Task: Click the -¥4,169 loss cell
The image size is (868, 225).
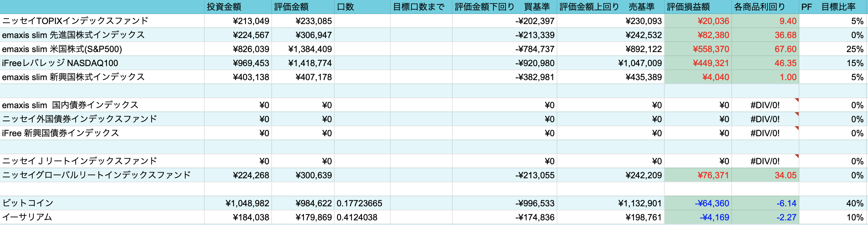Action: click(698, 217)
